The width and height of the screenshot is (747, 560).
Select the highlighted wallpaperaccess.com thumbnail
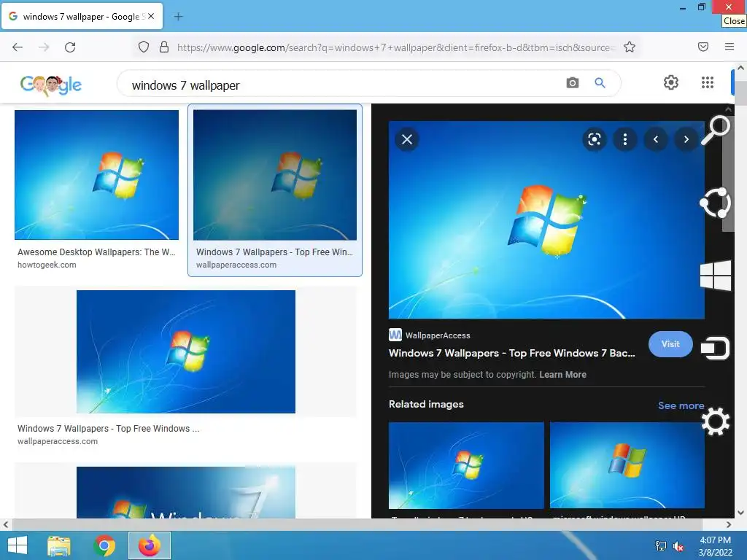[275, 175]
